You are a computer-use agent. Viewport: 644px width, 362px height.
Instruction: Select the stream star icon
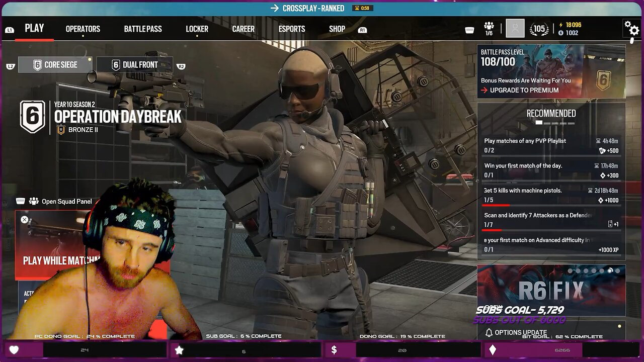click(x=179, y=350)
